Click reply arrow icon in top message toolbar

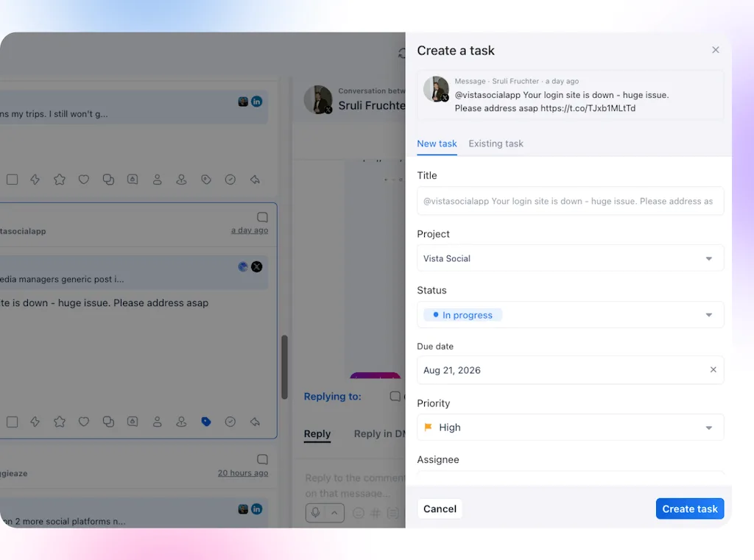[255, 180]
